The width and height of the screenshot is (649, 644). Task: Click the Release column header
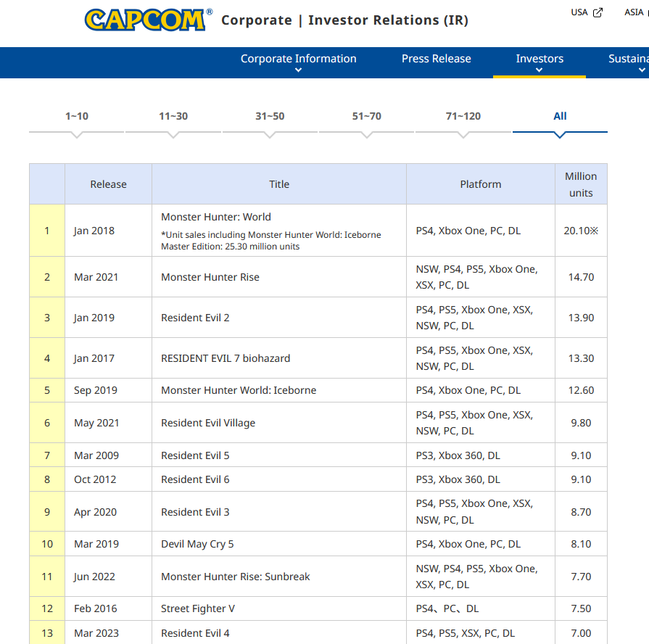click(109, 184)
